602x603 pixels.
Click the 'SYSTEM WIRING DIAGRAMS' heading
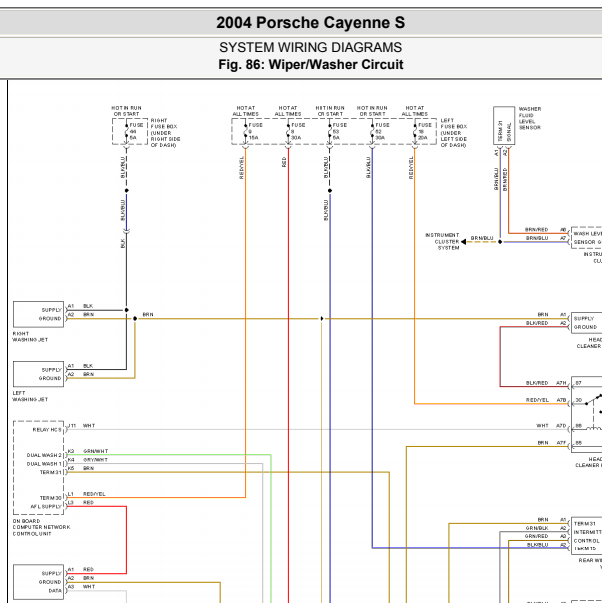310,47
